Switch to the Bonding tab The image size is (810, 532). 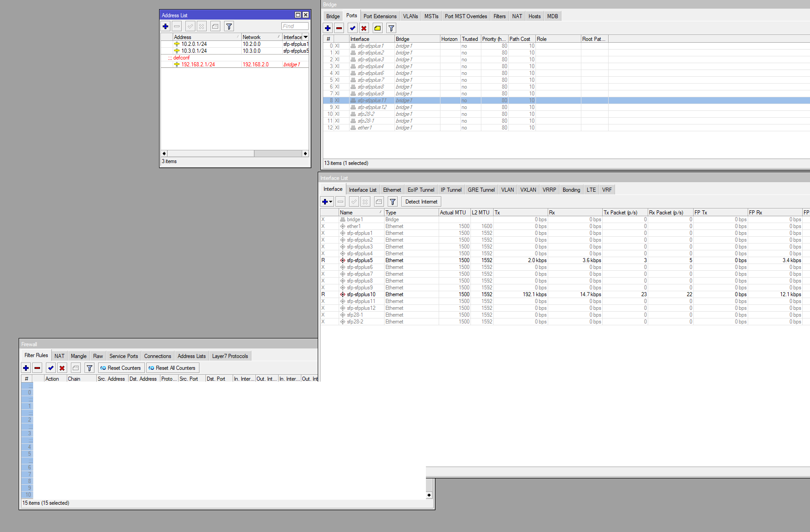click(x=571, y=190)
